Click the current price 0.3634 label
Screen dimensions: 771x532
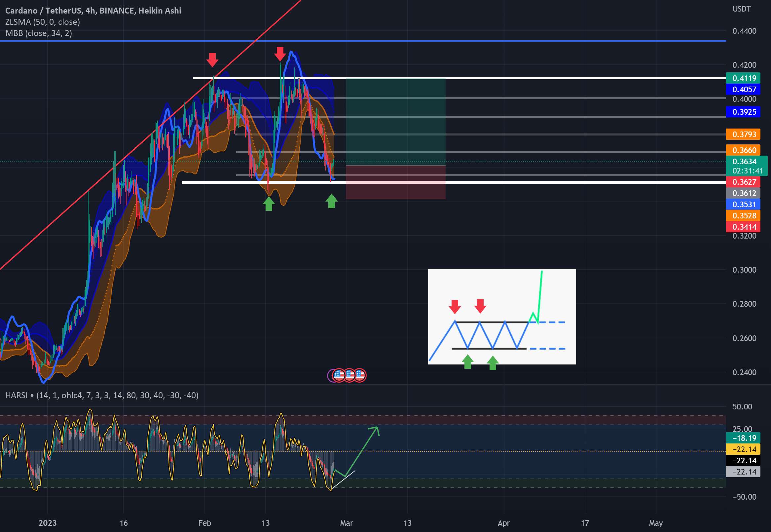(x=744, y=161)
